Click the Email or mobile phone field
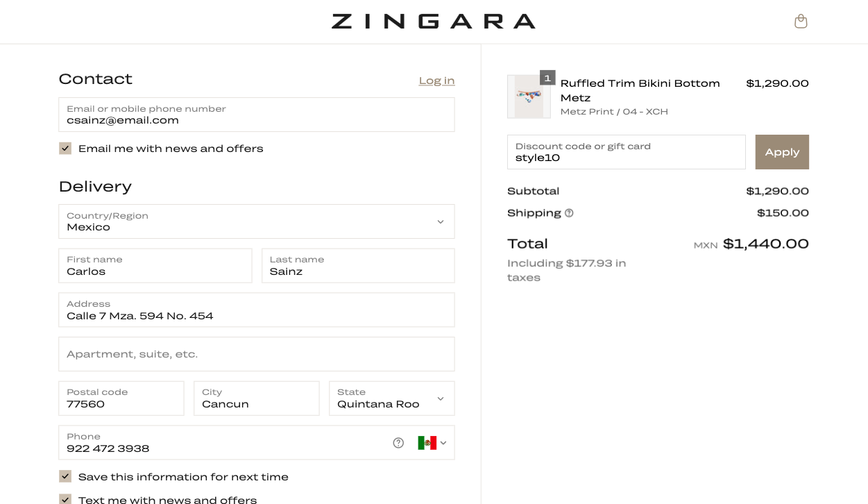The height and width of the screenshot is (504, 868). point(256,115)
